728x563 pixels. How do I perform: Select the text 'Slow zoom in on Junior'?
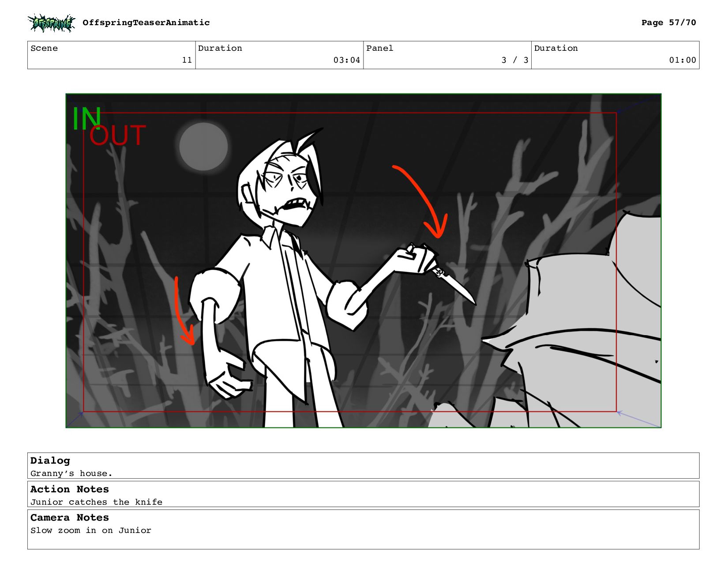(x=91, y=530)
